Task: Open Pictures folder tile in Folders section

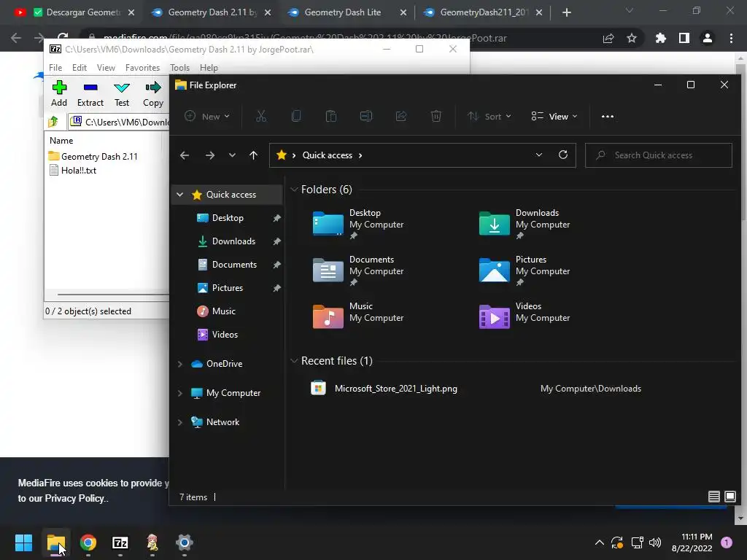Action: (x=525, y=271)
